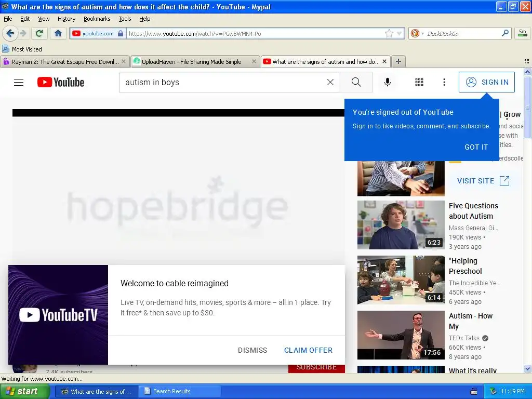Click the system tray keyboard icon
Screen dimensions: 532x399
tap(474, 392)
